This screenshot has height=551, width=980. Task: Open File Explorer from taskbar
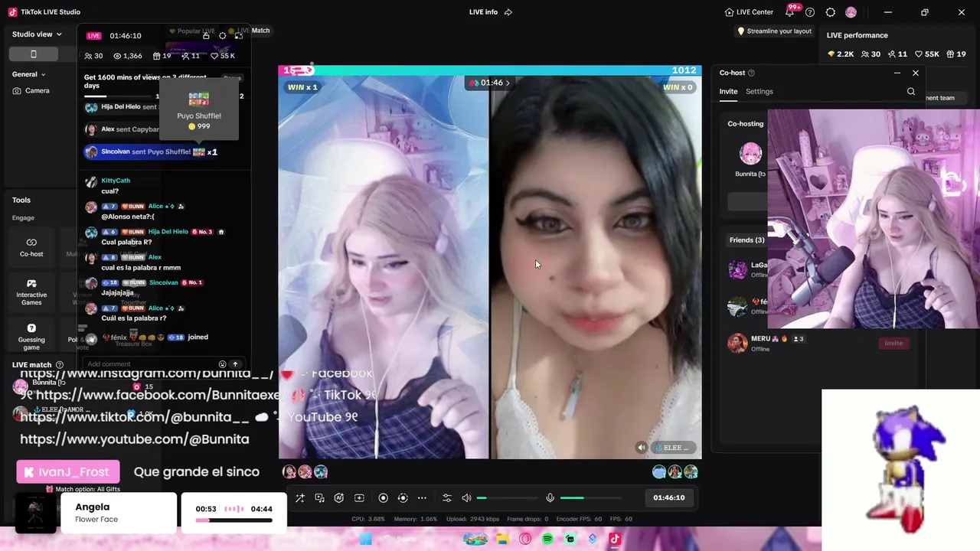[x=502, y=539]
